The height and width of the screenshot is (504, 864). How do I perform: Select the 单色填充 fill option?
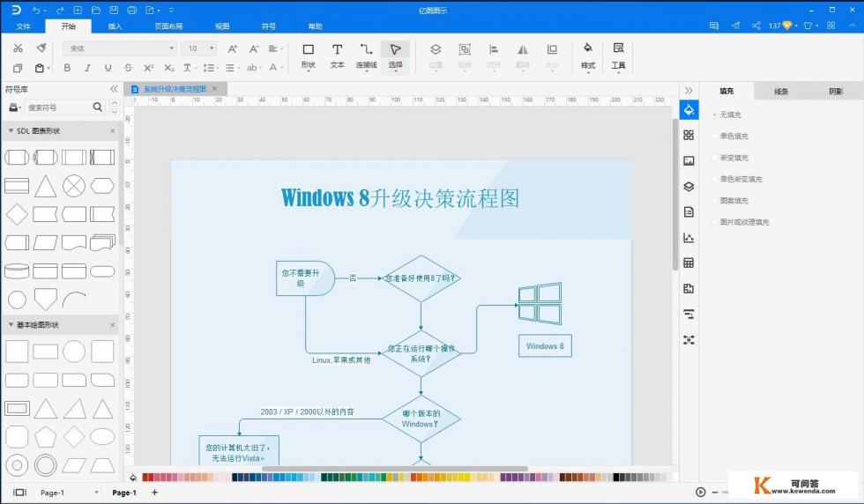point(730,136)
